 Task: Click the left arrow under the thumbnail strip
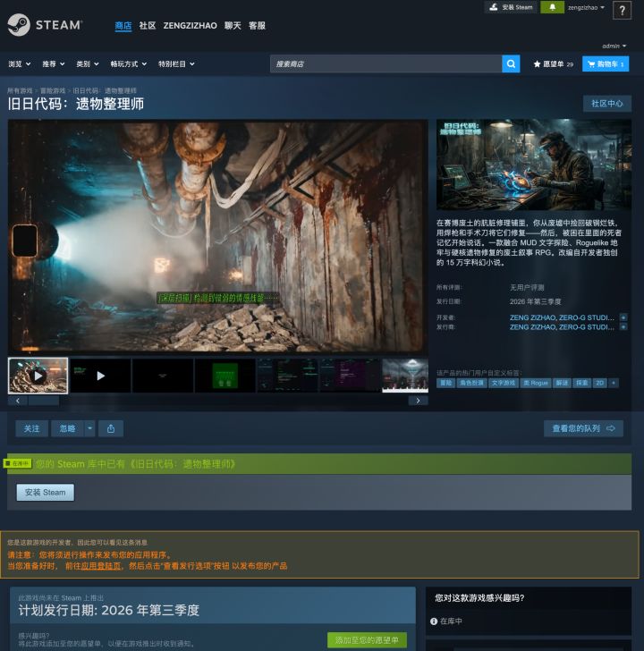tap(17, 401)
